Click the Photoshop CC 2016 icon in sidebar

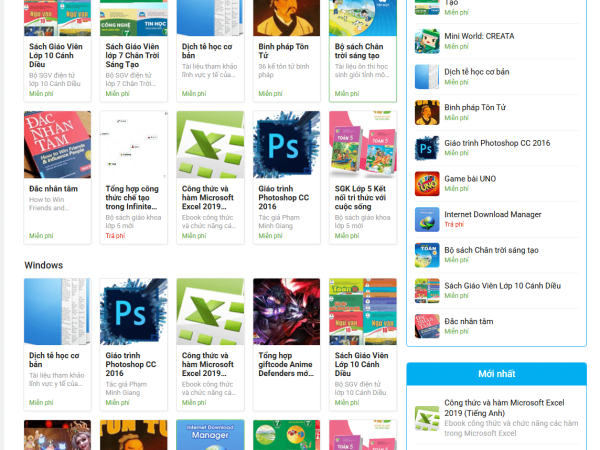click(428, 148)
